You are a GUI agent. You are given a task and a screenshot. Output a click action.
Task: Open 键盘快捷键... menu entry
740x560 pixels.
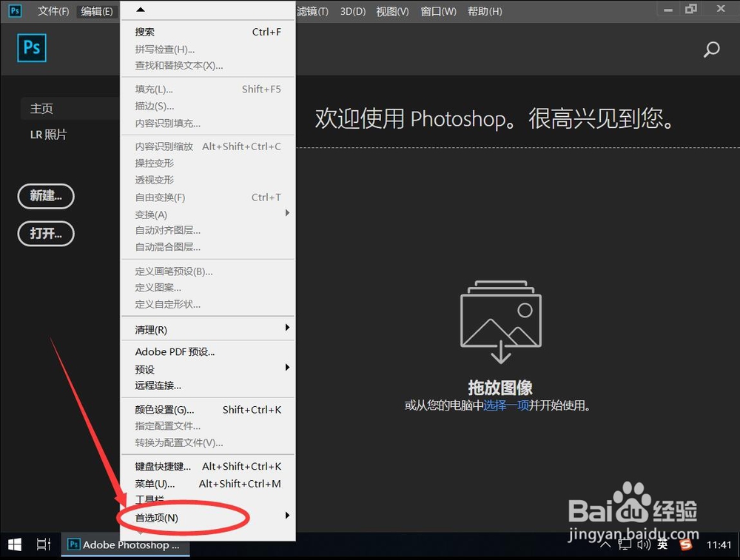(x=208, y=467)
